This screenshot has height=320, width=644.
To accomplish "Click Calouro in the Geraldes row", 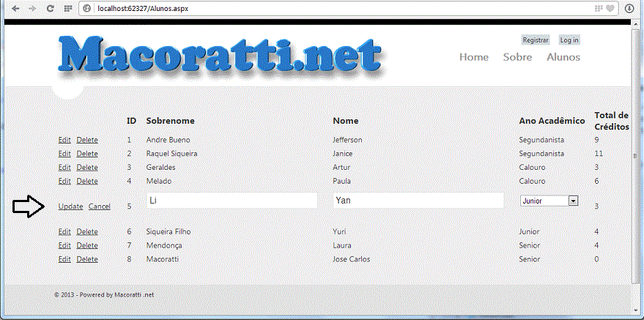I will coord(533,168).
